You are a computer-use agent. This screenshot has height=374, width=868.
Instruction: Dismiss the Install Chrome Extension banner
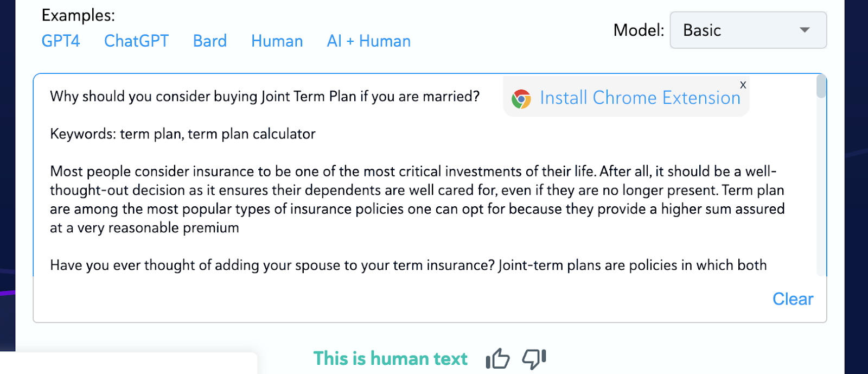743,85
